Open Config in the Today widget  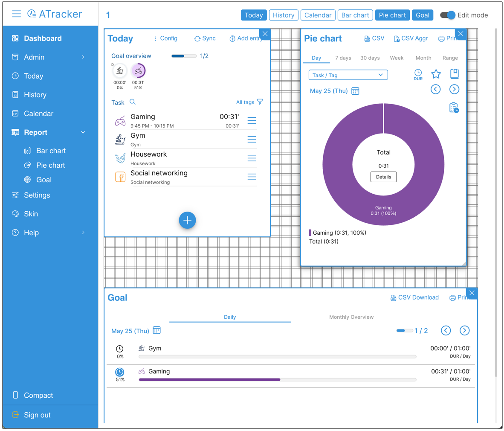coord(165,38)
